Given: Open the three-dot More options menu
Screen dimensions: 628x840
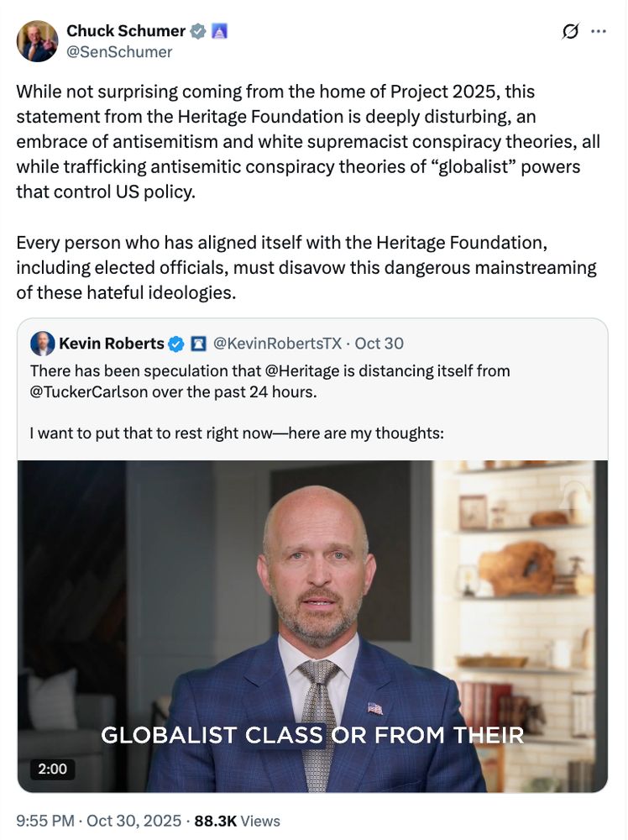Looking at the screenshot, I should [x=599, y=30].
